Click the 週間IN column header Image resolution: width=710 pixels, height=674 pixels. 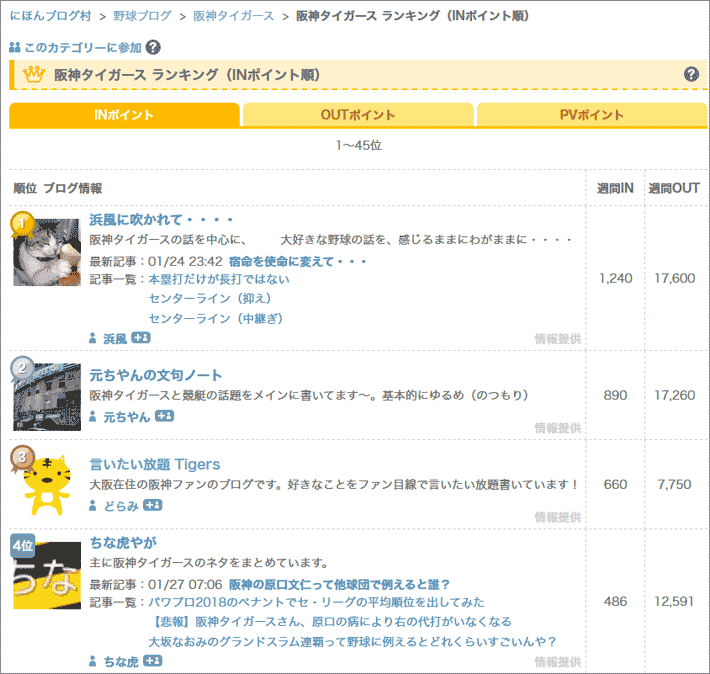click(614, 188)
